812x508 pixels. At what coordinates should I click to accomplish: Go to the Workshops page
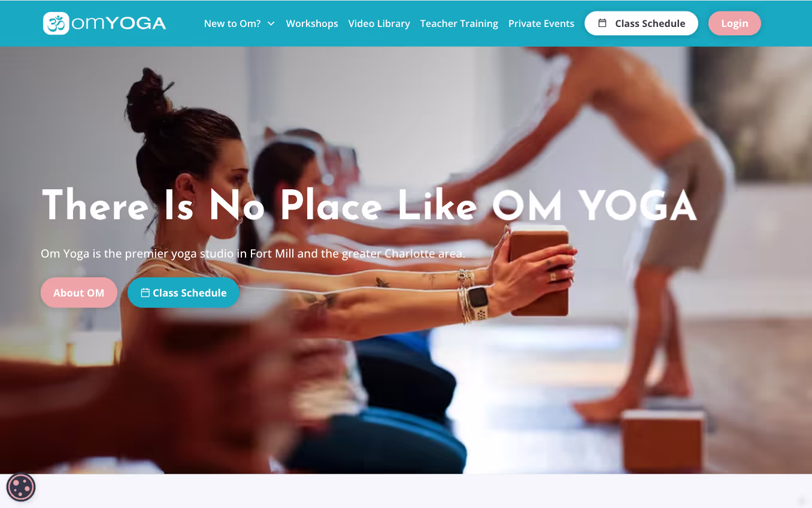[x=312, y=23]
